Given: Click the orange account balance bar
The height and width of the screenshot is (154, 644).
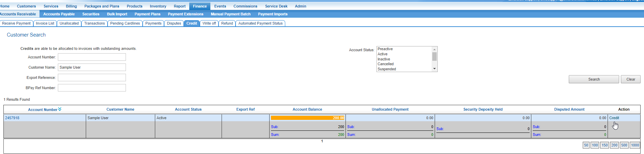Looking at the screenshot, I should [x=307, y=118].
